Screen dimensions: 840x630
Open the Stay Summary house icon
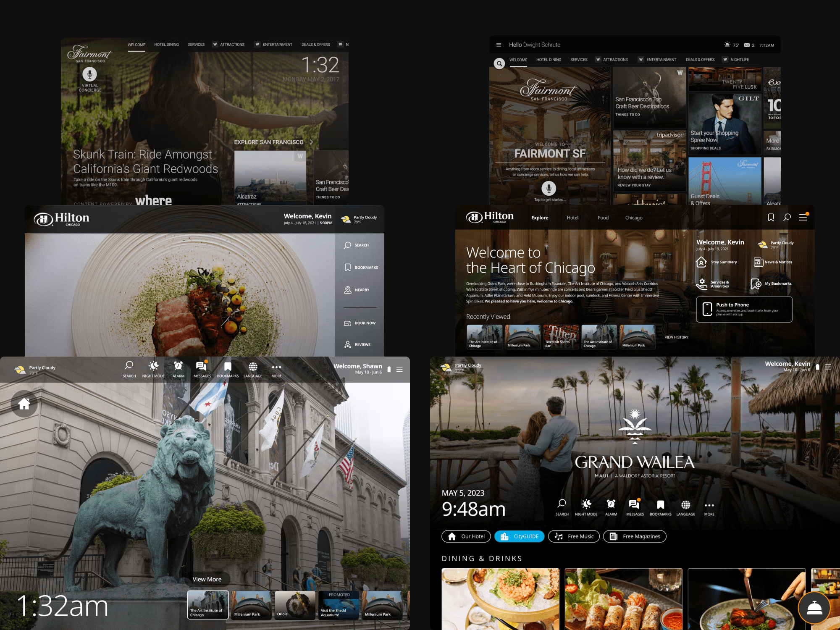tap(701, 262)
